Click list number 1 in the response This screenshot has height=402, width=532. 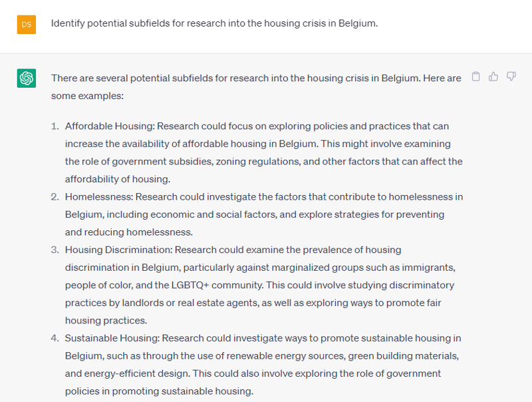[55, 126]
